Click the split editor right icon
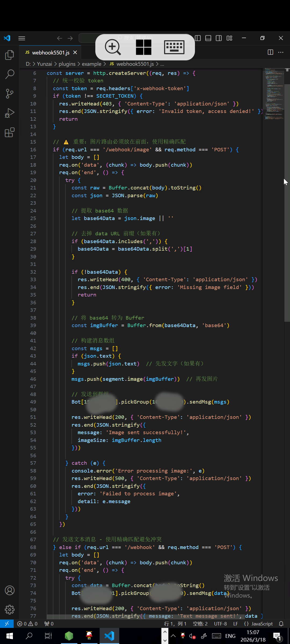This screenshot has height=644, width=290. 270,52
